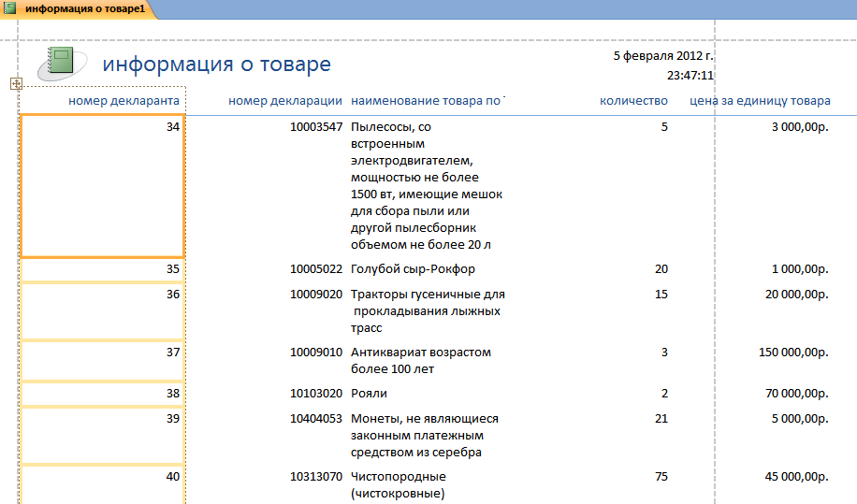
Task: Select declaration number 10103020
Action: [316, 393]
